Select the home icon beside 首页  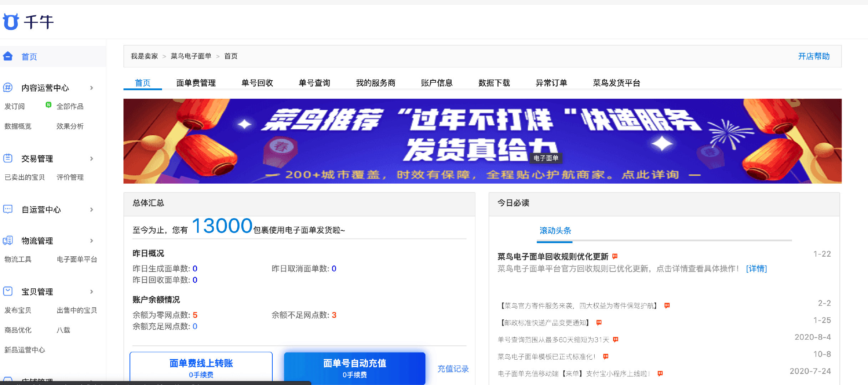[x=8, y=56]
